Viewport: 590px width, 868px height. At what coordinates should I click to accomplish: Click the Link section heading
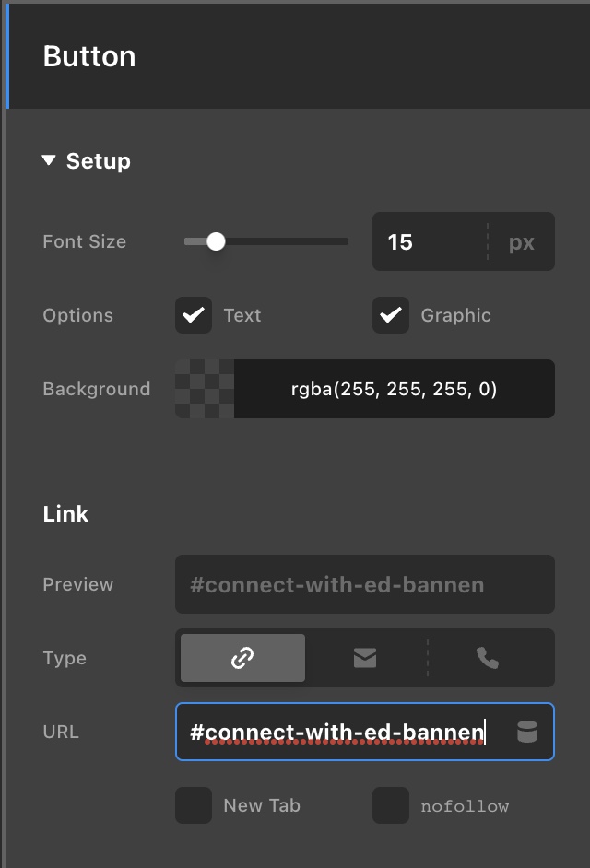coord(66,513)
